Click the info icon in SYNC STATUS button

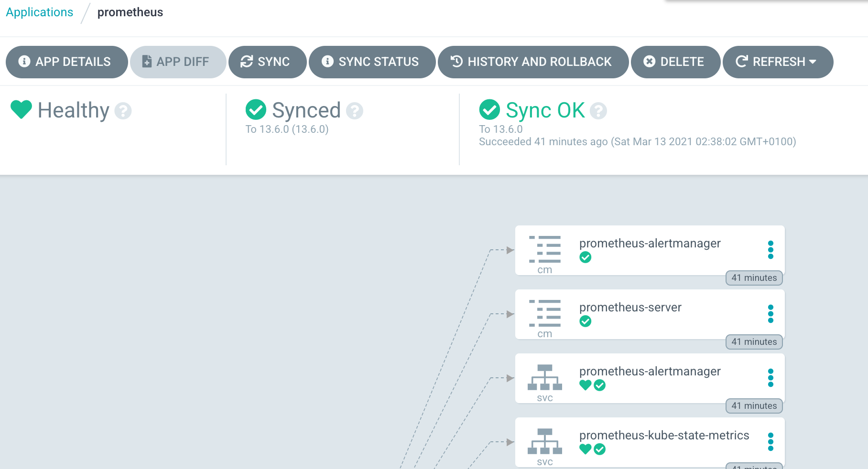(327, 61)
